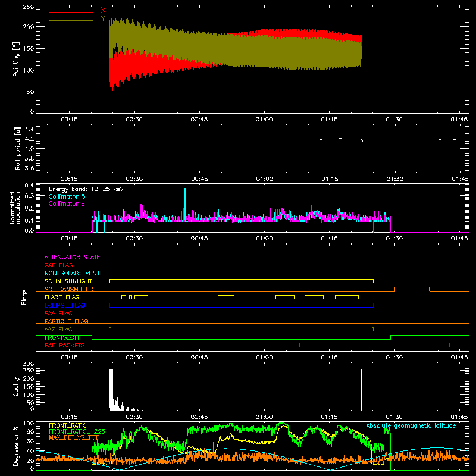Click 'Absolute geomagnetic latitude' legend text
The image size is (476, 476).
(x=411, y=425)
